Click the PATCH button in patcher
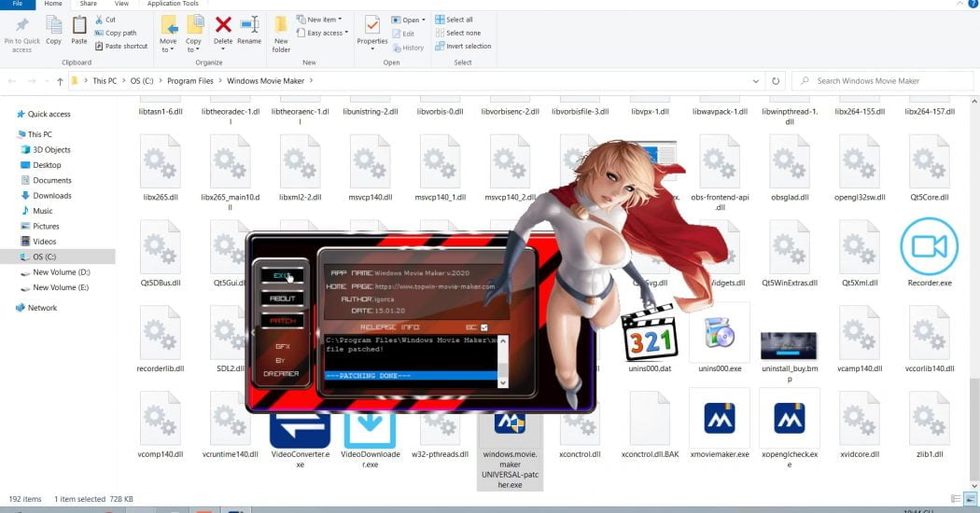The width and height of the screenshot is (980, 513). [282, 321]
